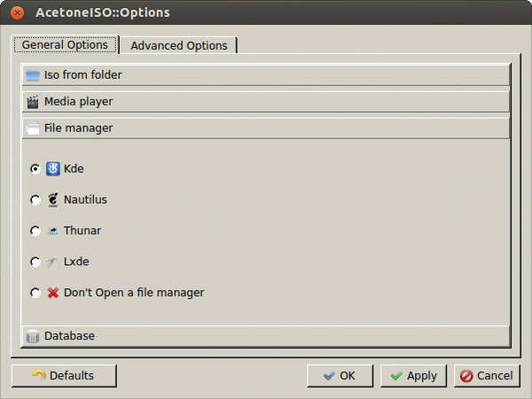This screenshot has width=532, height=399.
Task: Click the Thunar icon
Action: 52,231
